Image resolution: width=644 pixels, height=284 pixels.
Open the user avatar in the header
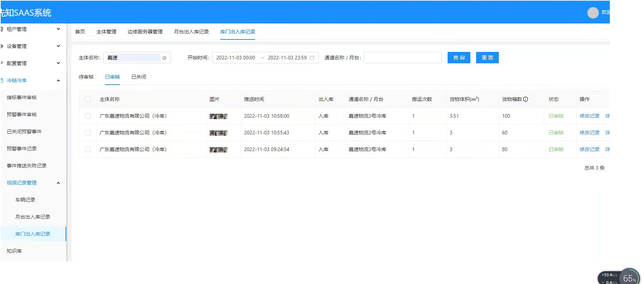[593, 13]
